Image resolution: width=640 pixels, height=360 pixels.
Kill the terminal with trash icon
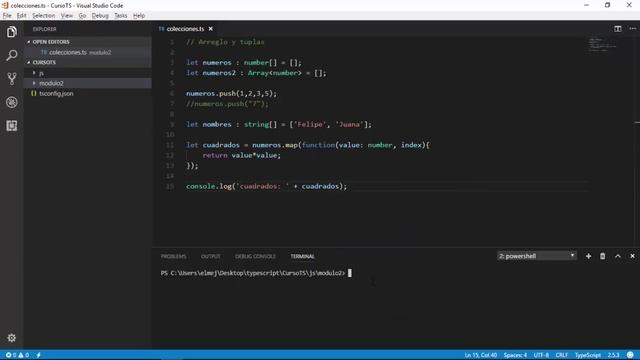[x=602, y=256]
